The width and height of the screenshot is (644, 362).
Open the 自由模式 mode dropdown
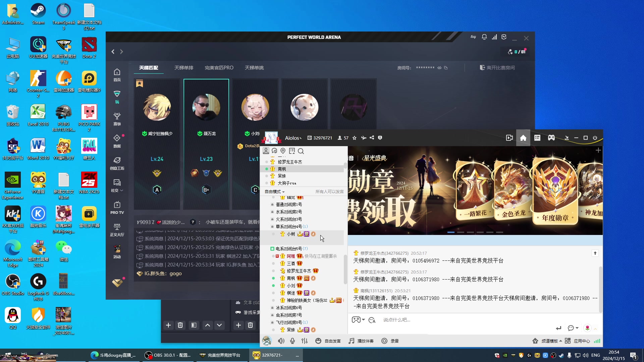(274, 192)
